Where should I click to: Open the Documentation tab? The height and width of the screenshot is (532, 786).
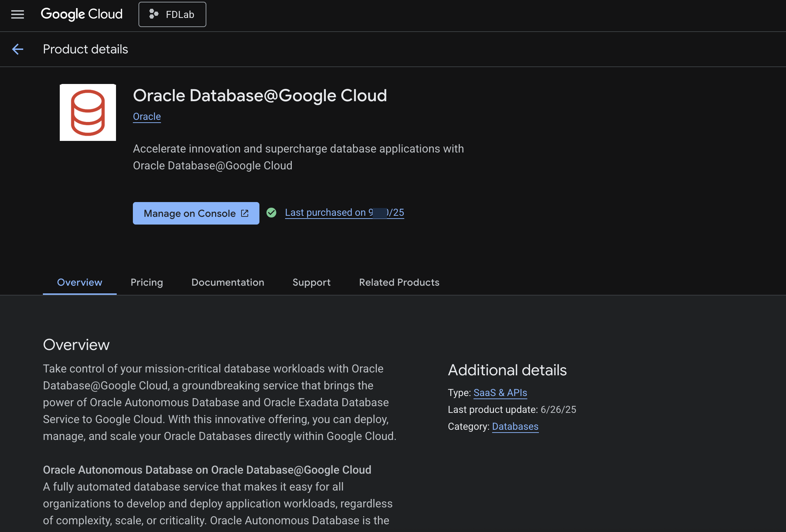coord(228,283)
